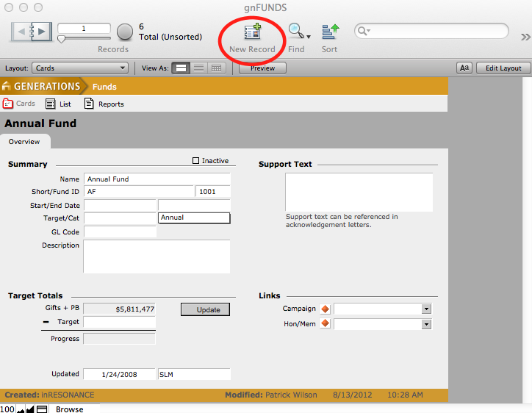532x413 pixels.
Task: Select the Form view toggle button
Action: (181, 68)
